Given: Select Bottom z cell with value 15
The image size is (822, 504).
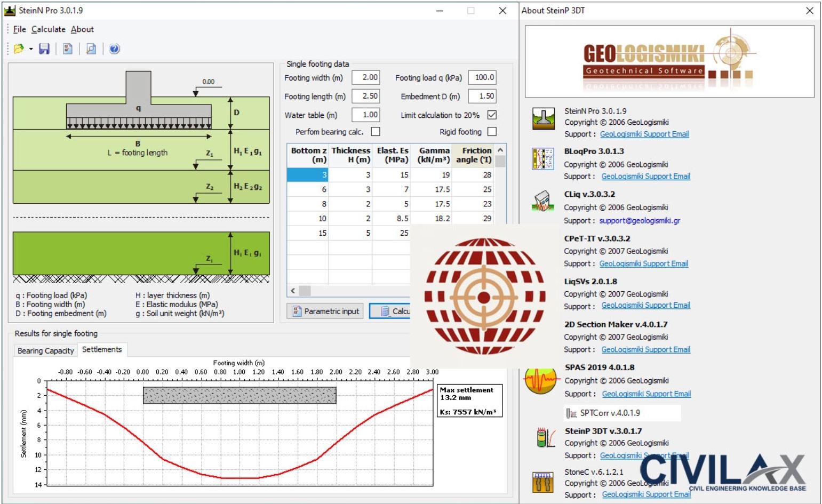Looking at the screenshot, I should point(308,233).
